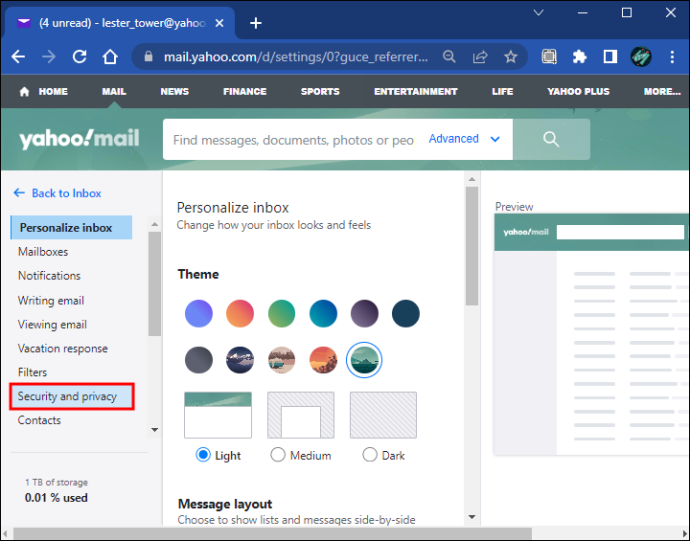
Task: Click the browser home icon
Action: [x=110, y=57]
